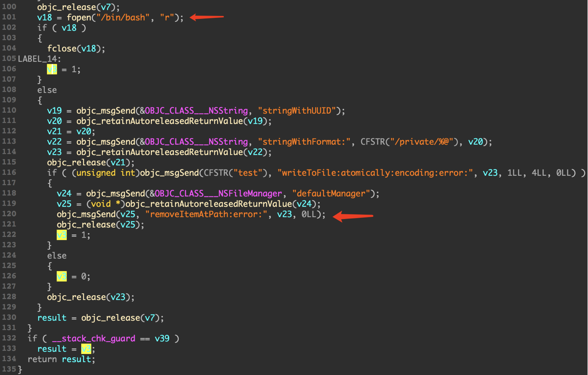This screenshot has width=588, height=375.
Task: Select highlighted v3 on line 106
Action: point(52,69)
